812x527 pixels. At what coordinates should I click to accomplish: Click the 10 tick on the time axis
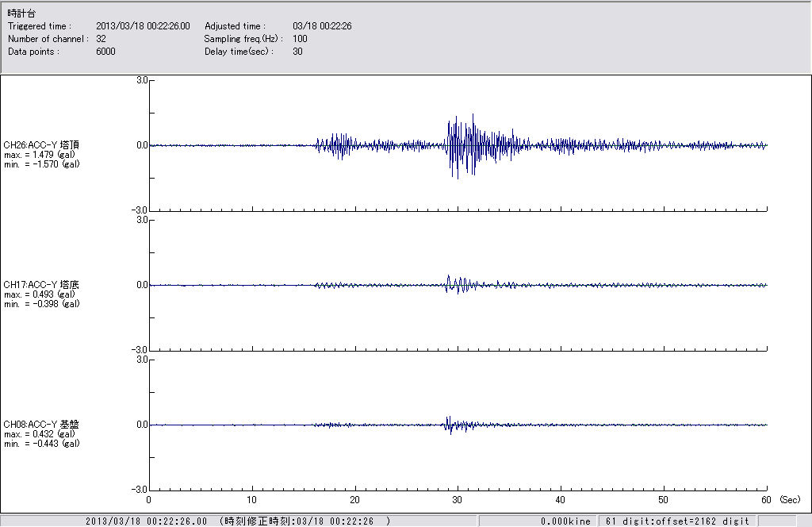(x=252, y=500)
